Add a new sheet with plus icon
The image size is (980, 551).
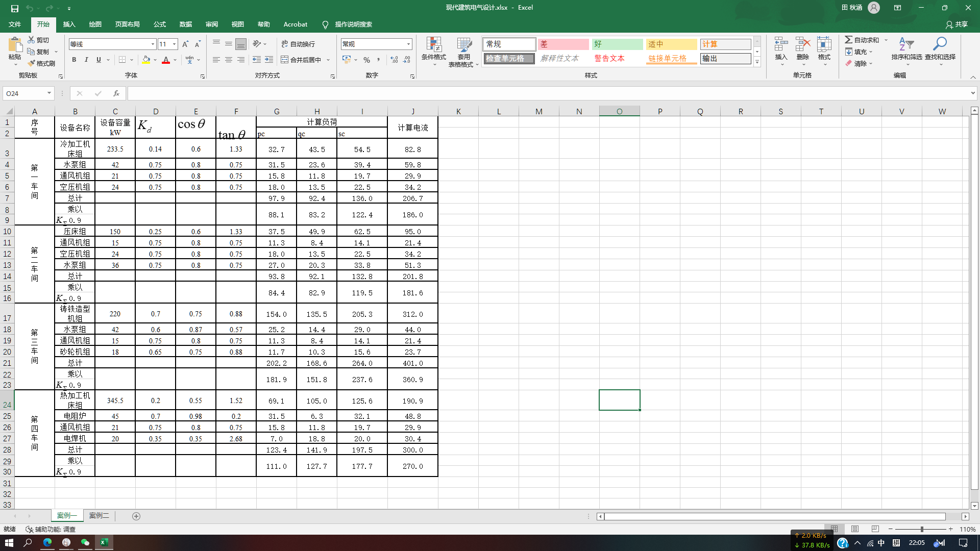click(x=136, y=516)
